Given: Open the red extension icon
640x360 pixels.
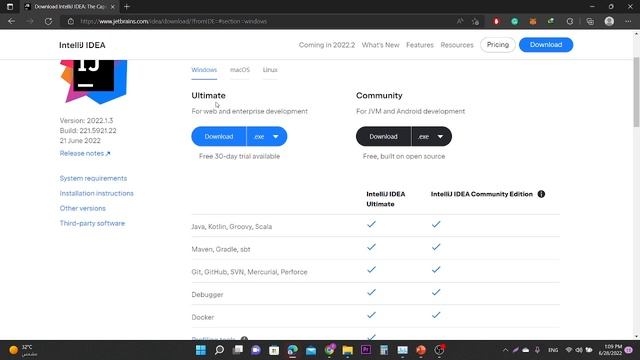Looking at the screenshot, I should (496, 21).
